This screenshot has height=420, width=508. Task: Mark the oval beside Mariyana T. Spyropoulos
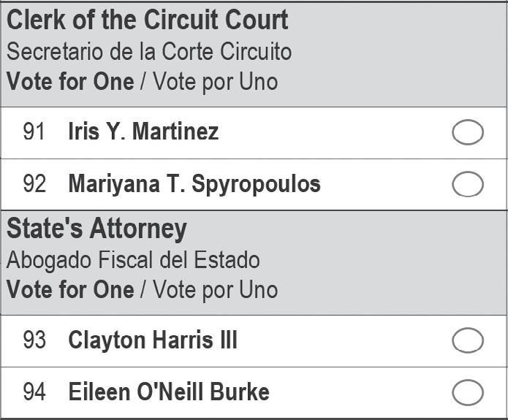468,185
